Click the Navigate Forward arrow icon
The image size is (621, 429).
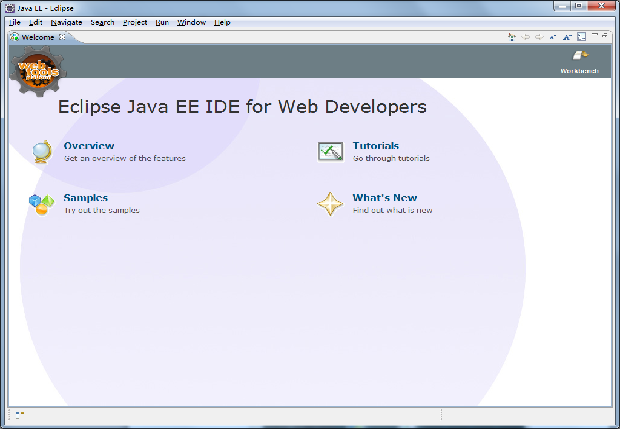coord(539,37)
